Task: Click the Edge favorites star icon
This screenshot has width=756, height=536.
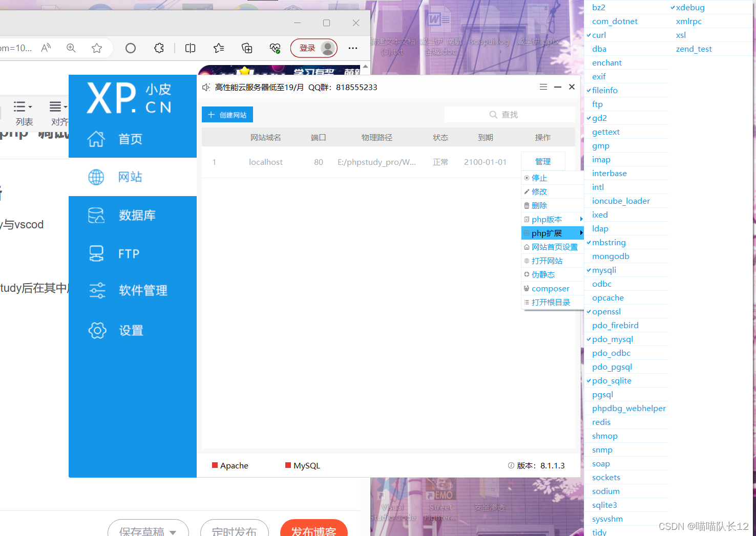Action: pyautogui.click(x=97, y=48)
